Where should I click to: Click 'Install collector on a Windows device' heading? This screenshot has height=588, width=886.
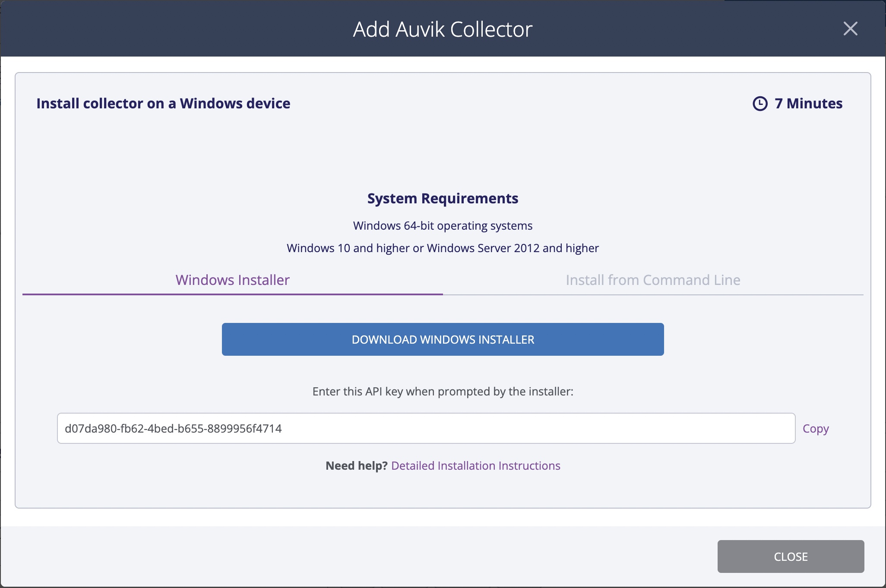pos(163,104)
